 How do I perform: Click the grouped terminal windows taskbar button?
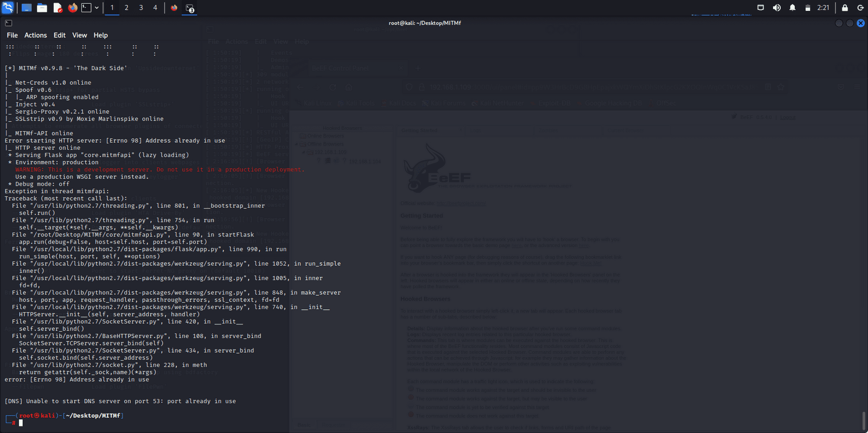[189, 8]
